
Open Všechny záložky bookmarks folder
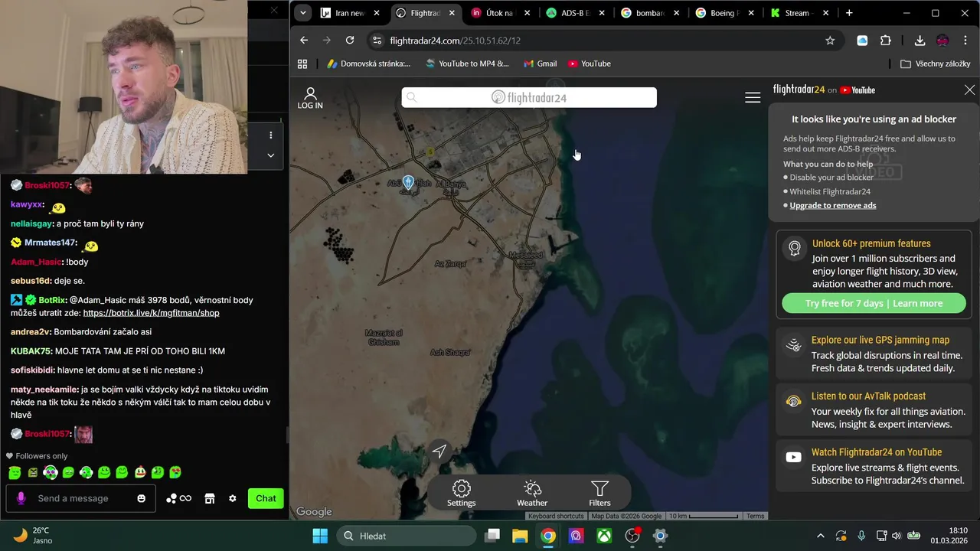point(936,64)
